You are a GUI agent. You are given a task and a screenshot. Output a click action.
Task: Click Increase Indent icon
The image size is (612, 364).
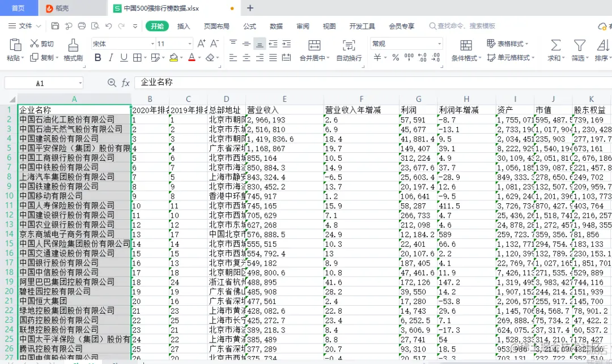[287, 44]
